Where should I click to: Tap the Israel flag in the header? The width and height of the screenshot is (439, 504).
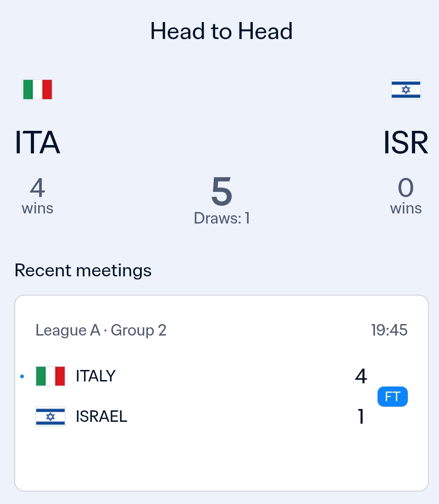point(406,90)
